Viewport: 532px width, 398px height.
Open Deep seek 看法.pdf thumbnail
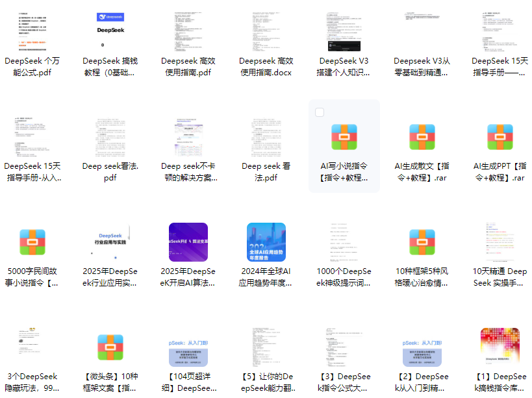(266, 137)
